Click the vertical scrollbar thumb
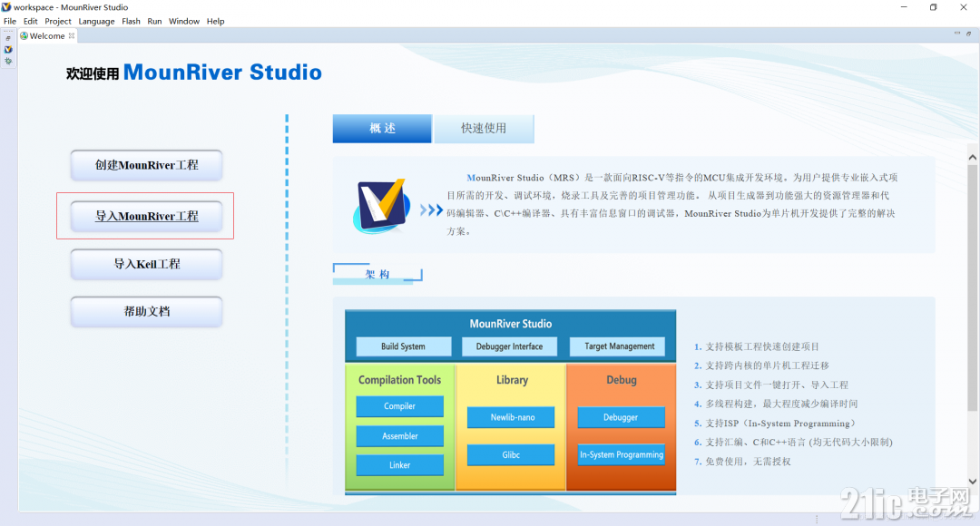The image size is (980, 526). pyautogui.click(x=973, y=287)
